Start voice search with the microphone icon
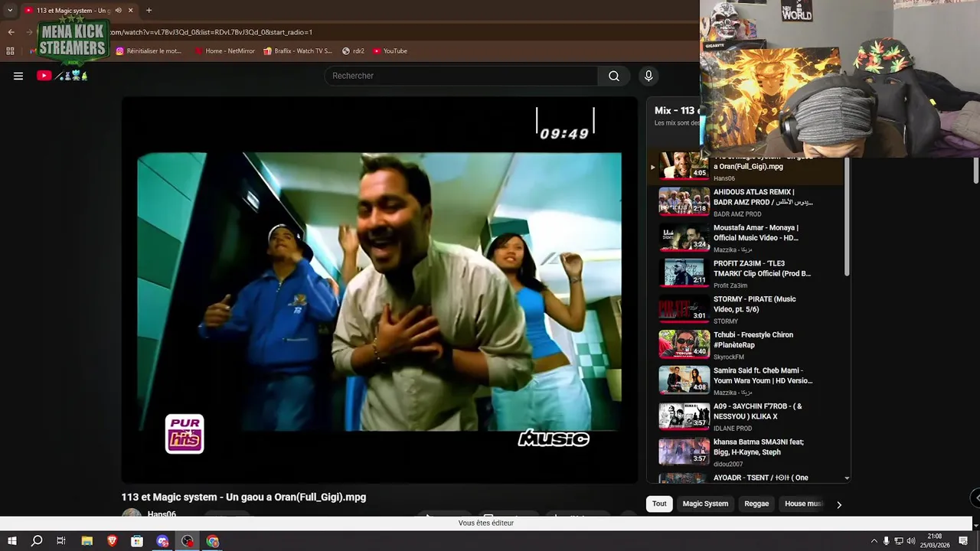This screenshot has width=980, height=551. click(648, 76)
